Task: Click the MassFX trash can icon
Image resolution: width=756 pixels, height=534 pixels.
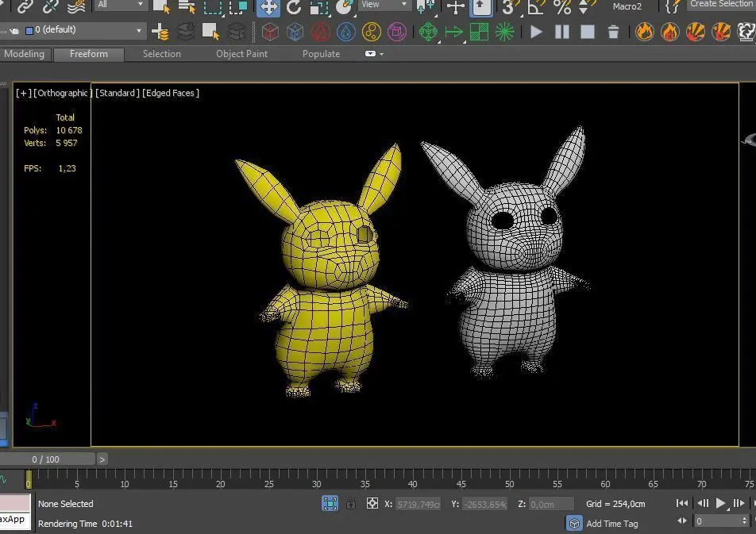Action: (613, 33)
